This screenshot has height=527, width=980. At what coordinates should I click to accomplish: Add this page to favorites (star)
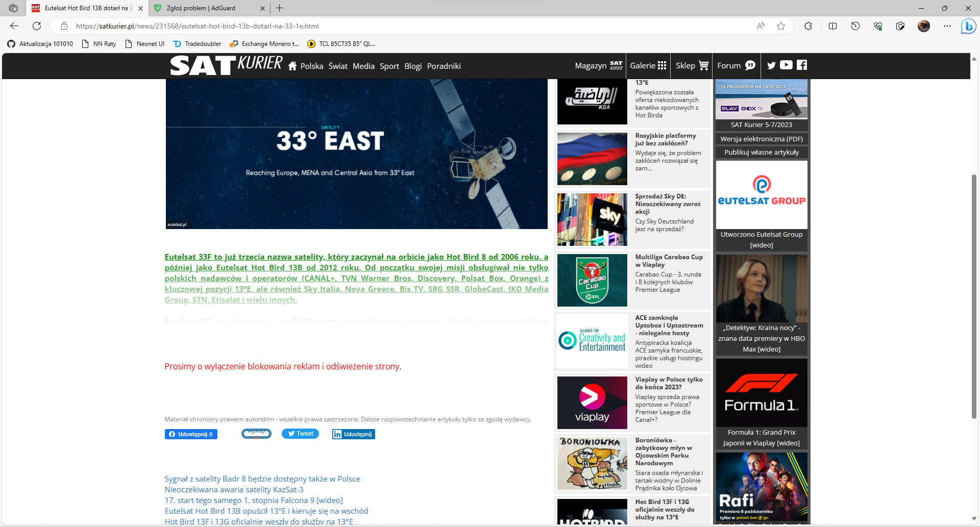tap(781, 26)
